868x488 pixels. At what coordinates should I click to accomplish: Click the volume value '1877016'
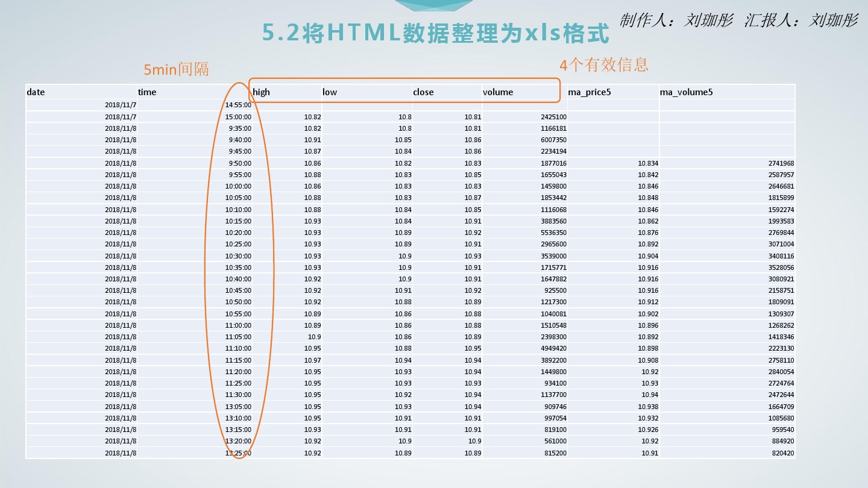tap(553, 163)
